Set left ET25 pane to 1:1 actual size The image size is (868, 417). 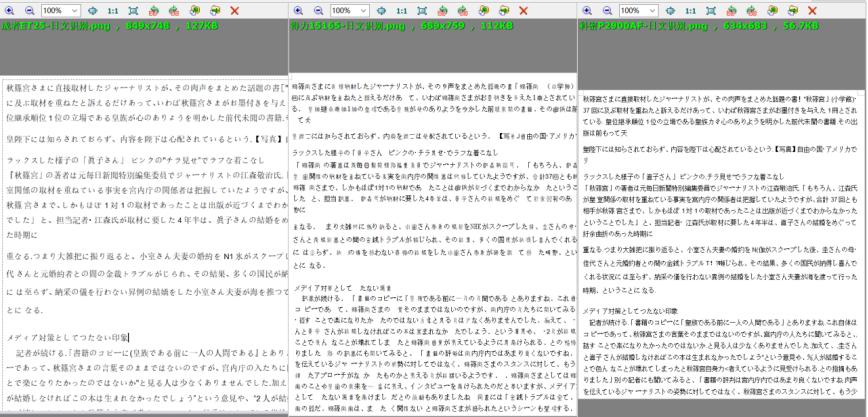pyautogui.click(x=112, y=11)
